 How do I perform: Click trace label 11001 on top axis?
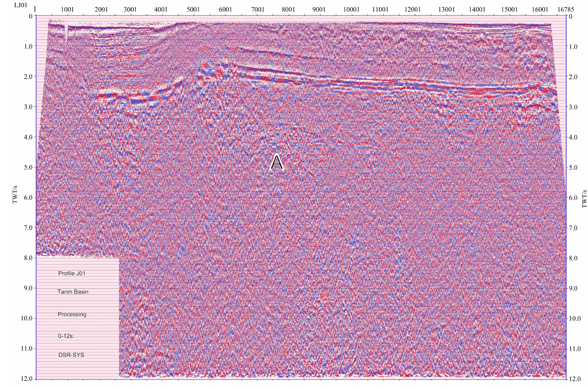pos(381,9)
